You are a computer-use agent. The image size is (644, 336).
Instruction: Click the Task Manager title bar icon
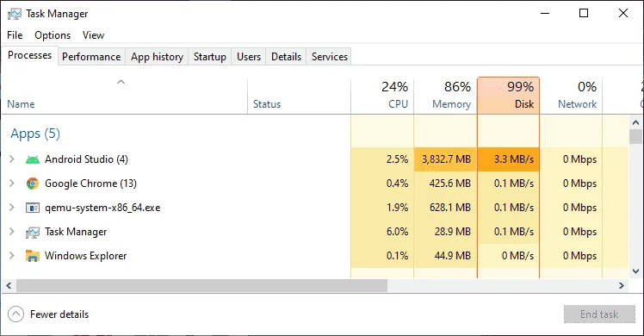tap(15, 14)
